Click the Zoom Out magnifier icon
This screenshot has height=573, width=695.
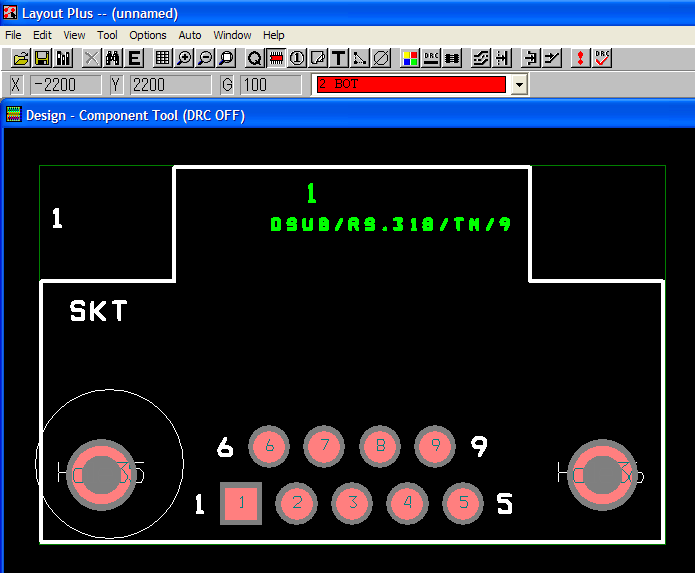(x=205, y=58)
